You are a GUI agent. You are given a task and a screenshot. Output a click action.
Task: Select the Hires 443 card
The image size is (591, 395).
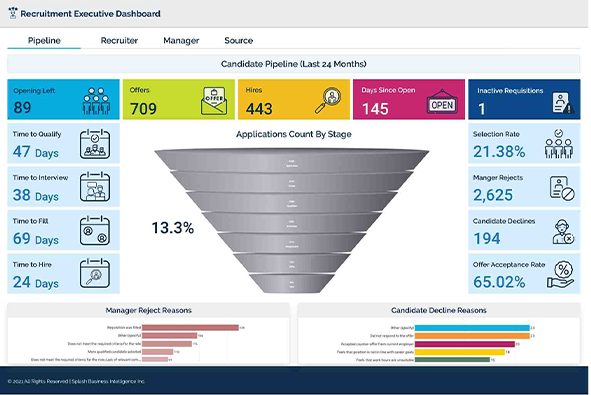[294, 99]
